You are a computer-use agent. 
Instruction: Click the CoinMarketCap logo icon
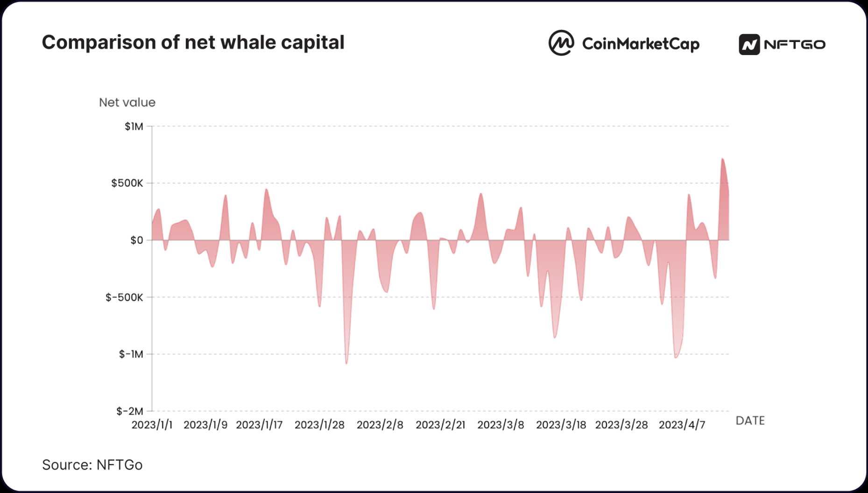(x=561, y=43)
